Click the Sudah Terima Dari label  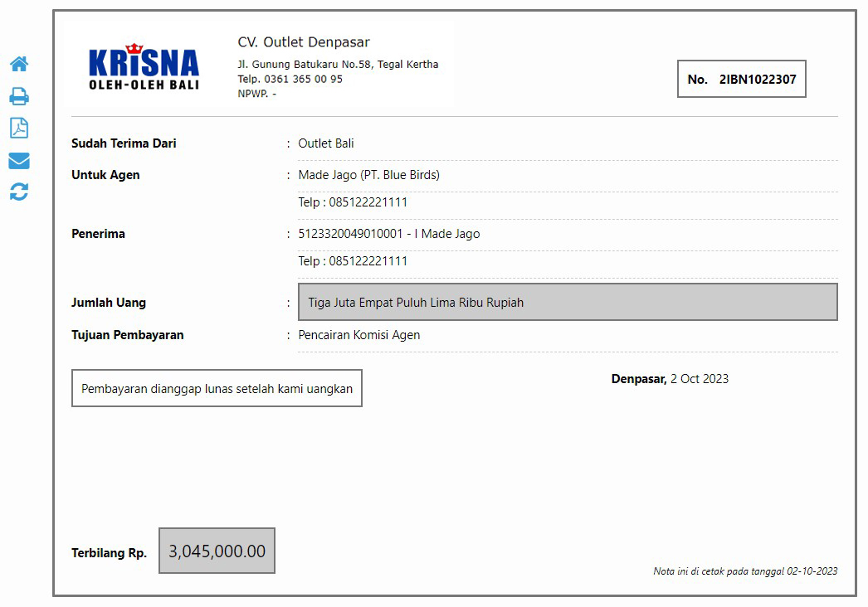point(124,143)
